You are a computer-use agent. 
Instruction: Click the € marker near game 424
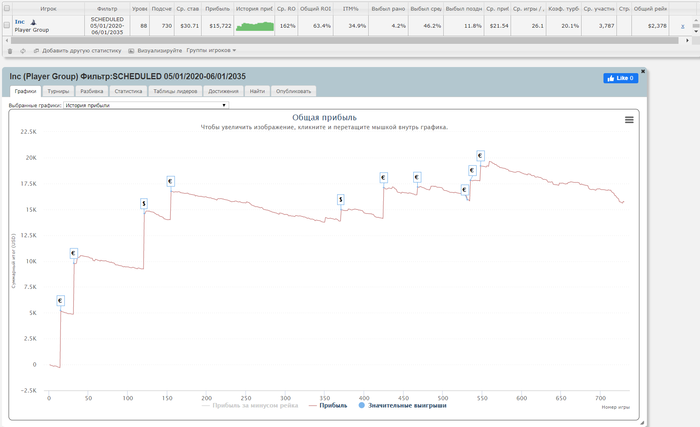[383, 177]
